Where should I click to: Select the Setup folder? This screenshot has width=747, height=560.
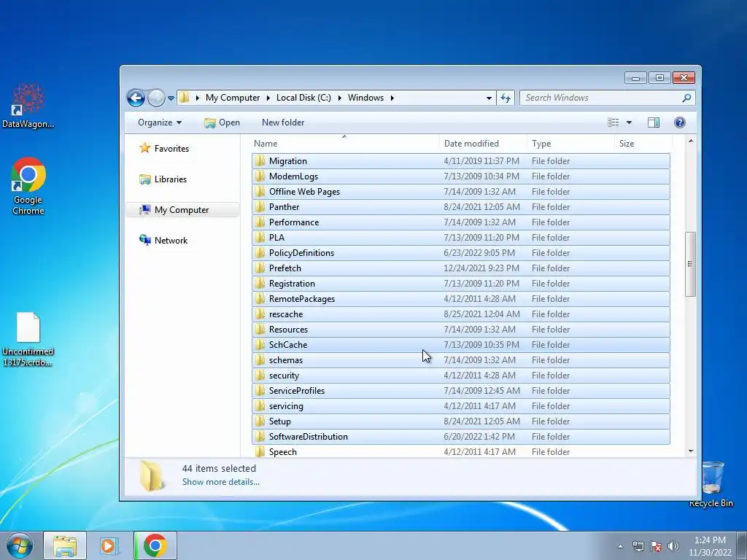[461, 421]
